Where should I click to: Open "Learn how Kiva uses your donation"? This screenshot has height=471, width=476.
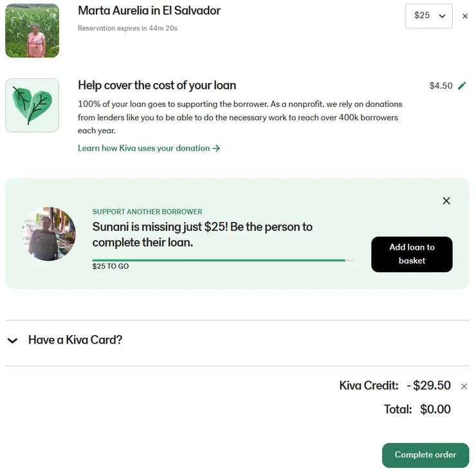(144, 148)
